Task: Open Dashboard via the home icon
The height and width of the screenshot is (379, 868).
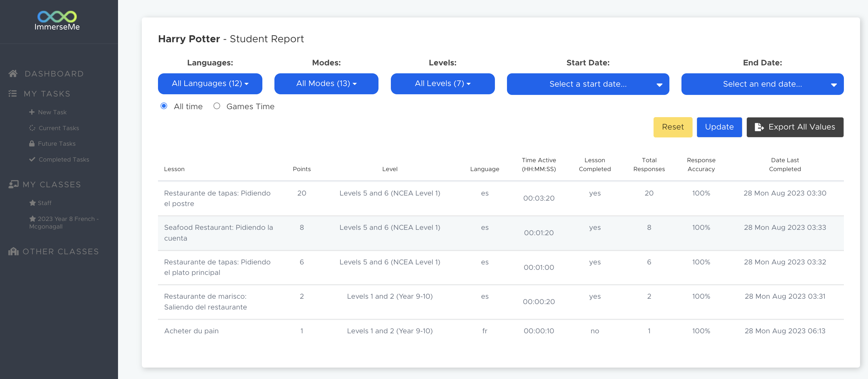Action: pyautogui.click(x=13, y=74)
